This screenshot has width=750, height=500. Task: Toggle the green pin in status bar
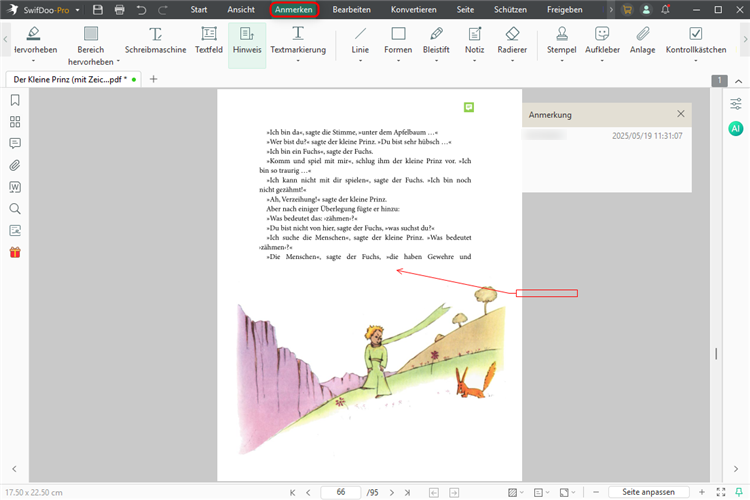tap(739, 492)
